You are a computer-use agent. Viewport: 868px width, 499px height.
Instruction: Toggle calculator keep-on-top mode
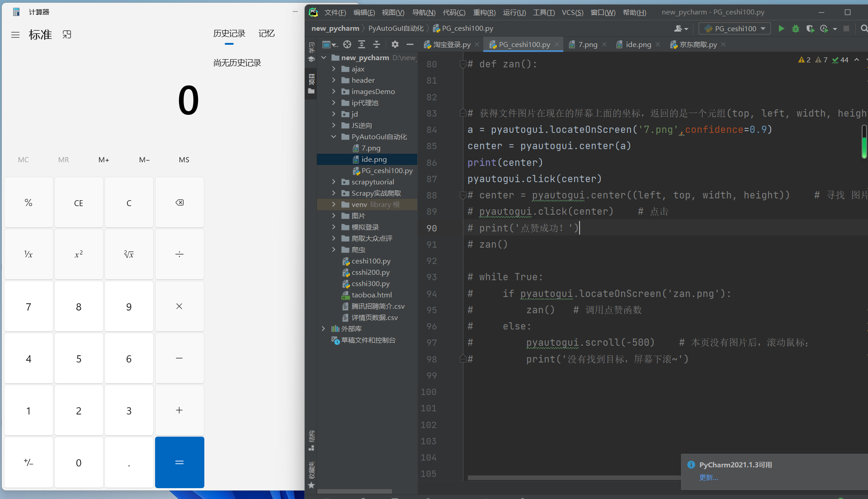click(x=67, y=35)
